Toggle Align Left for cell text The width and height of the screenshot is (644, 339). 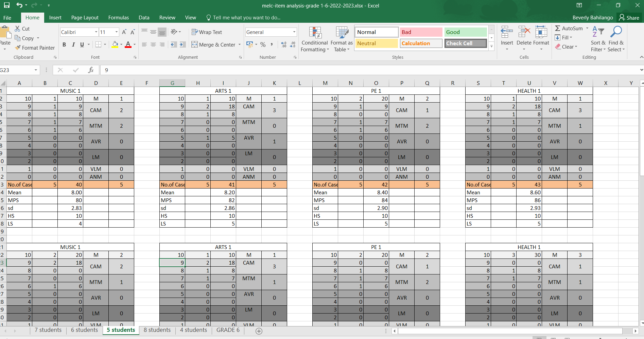coord(144,44)
